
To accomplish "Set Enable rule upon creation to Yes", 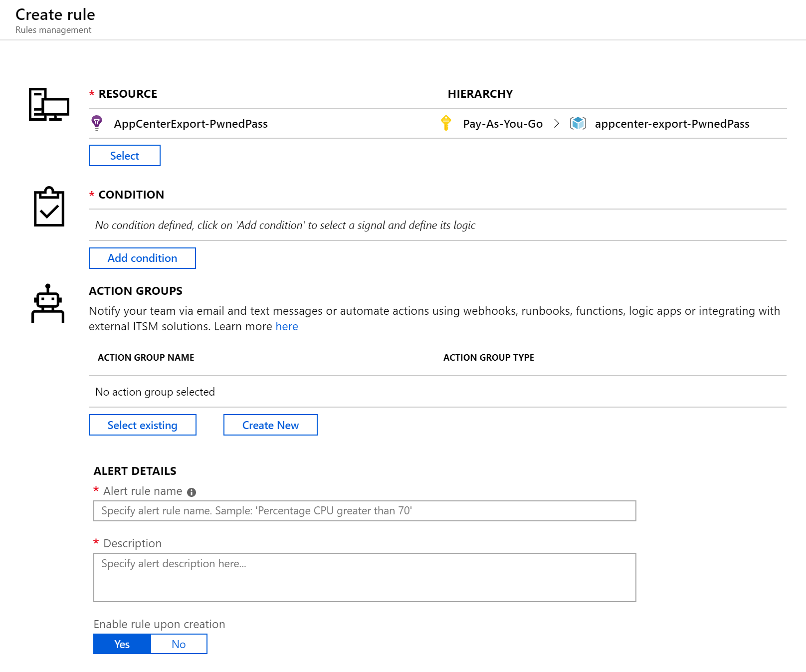I will 122,644.
